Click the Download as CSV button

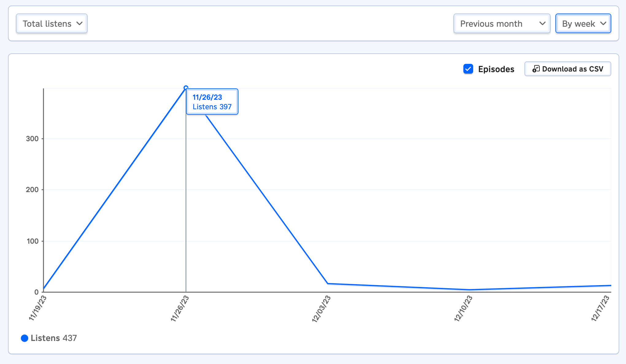point(568,69)
